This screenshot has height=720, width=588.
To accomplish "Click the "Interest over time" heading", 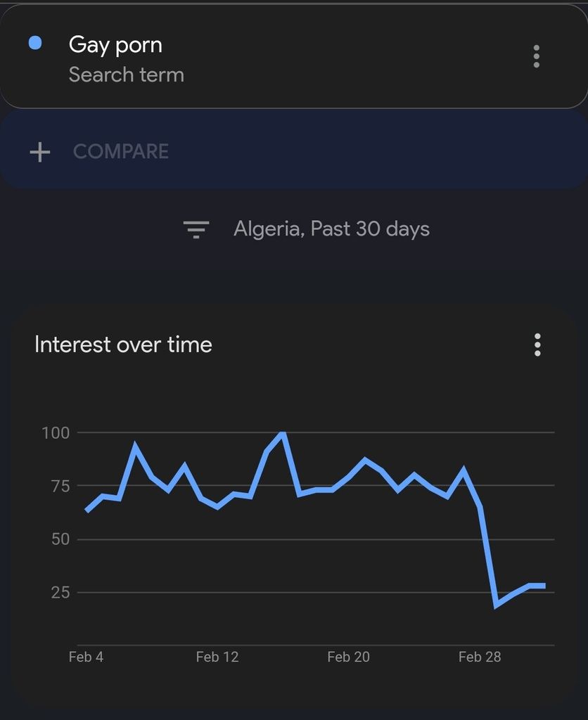I will coord(123,345).
